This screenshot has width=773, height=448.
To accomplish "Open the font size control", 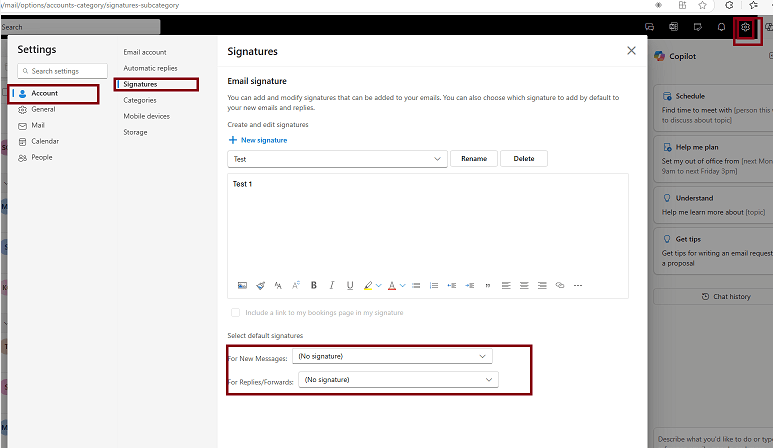I will point(296,285).
